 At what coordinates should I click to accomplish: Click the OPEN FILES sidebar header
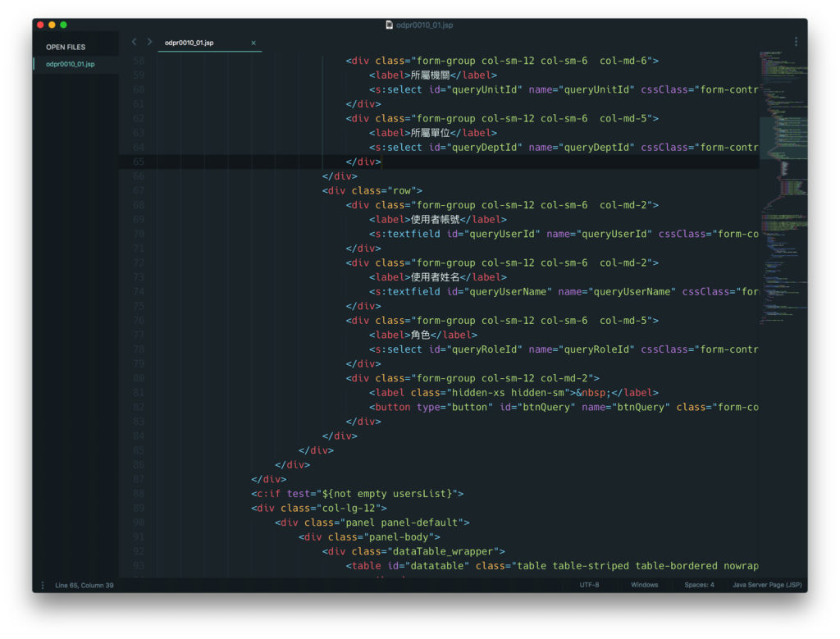coord(66,47)
